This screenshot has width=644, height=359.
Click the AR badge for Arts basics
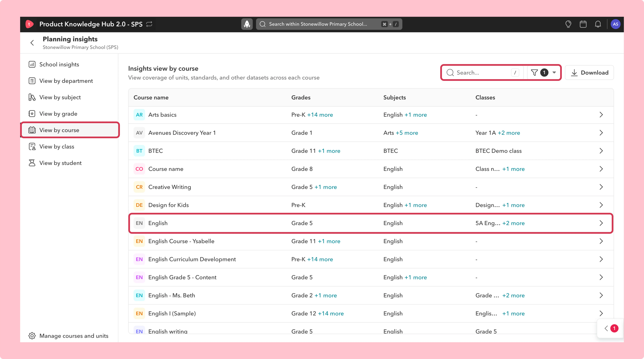[139, 115]
